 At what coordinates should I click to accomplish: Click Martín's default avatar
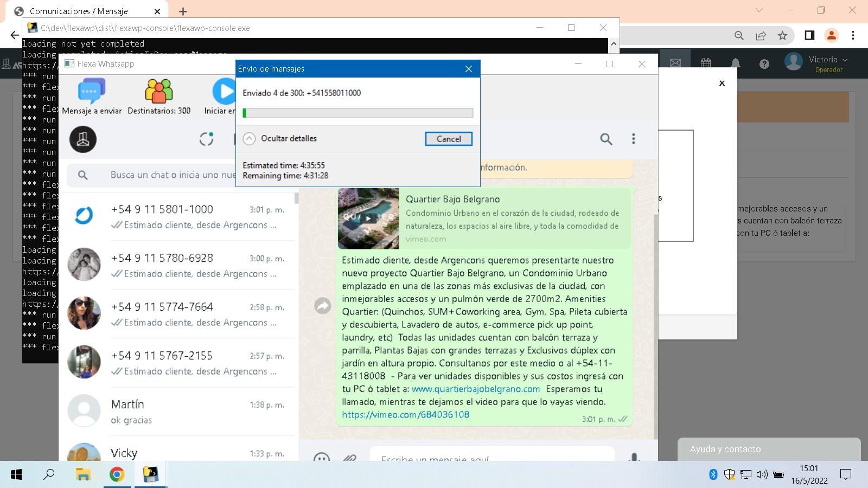click(x=84, y=411)
